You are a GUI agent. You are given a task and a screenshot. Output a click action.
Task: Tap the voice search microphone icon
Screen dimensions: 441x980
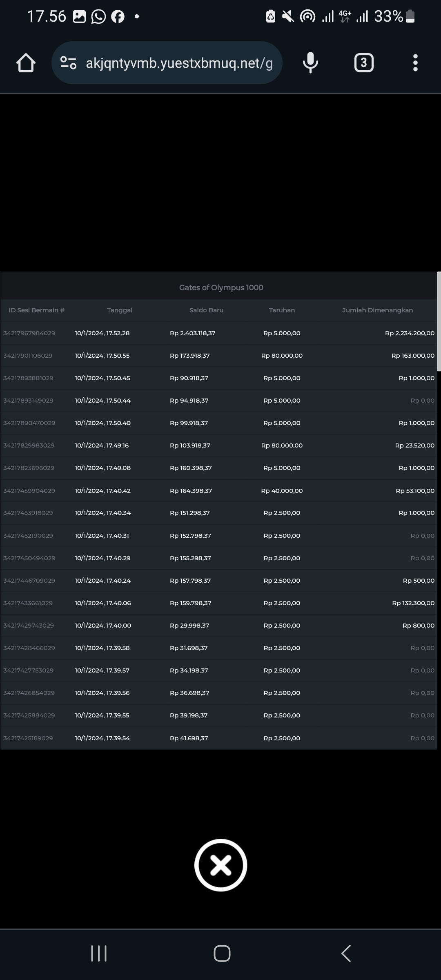tap(310, 63)
